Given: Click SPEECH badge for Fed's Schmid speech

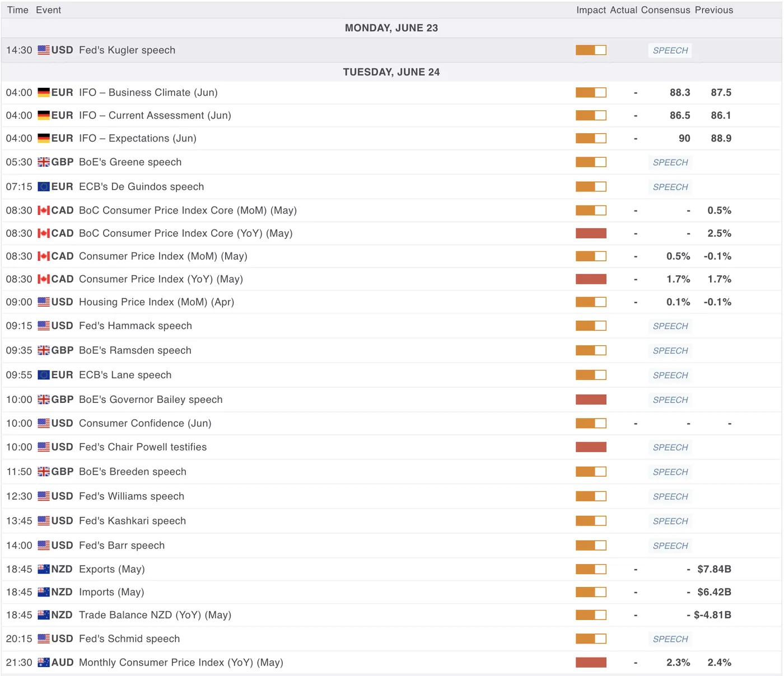Looking at the screenshot, I should [670, 639].
